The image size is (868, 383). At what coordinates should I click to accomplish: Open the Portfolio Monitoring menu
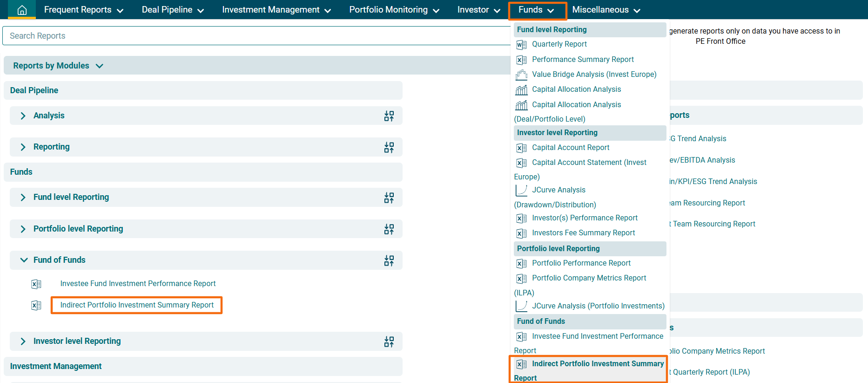point(394,10)
